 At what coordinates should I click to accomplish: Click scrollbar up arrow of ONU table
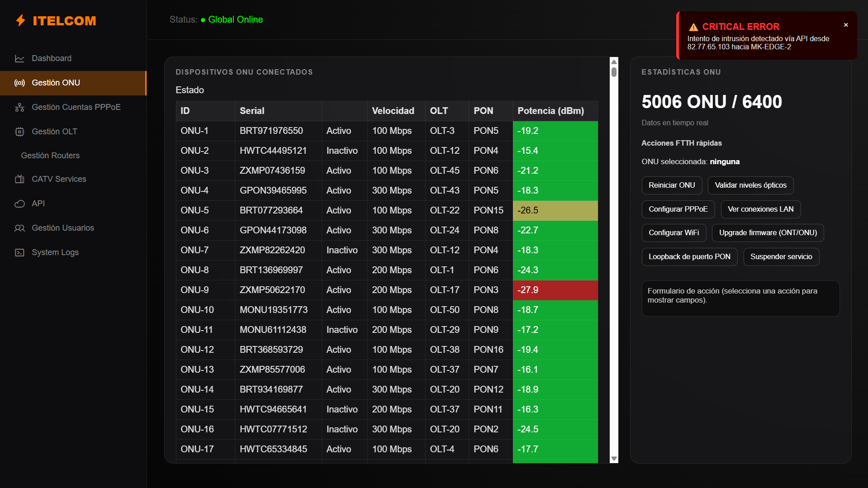(614, 62)
